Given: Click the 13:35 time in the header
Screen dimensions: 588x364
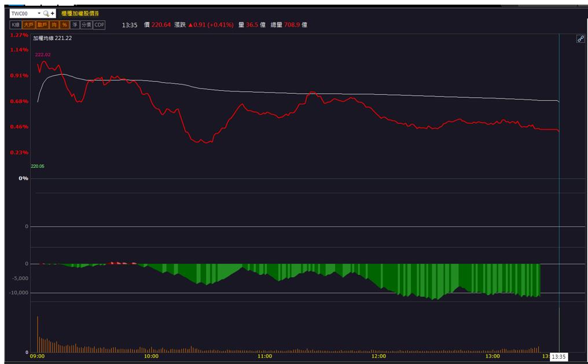Looking at the screenshot, I should (130, 25).
